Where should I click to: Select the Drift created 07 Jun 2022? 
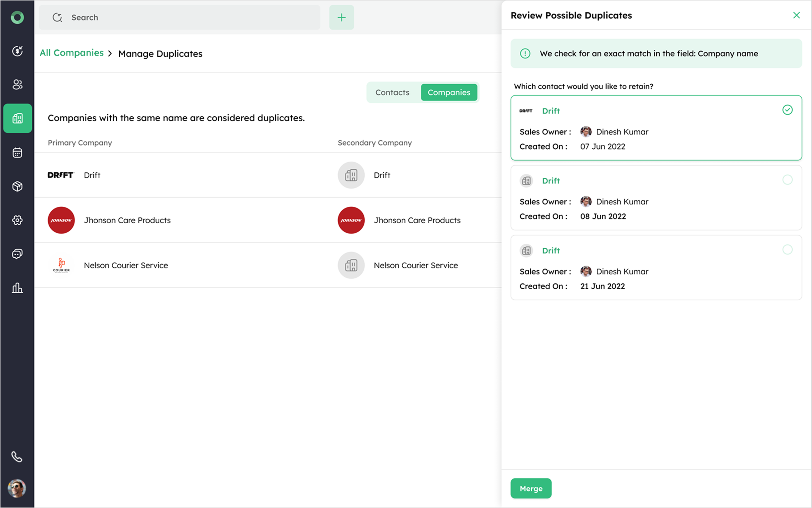pyautogui.click(x=787, y=110)
